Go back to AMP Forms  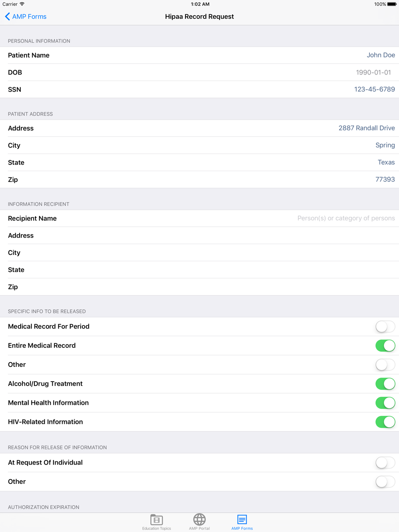(26, 16)
